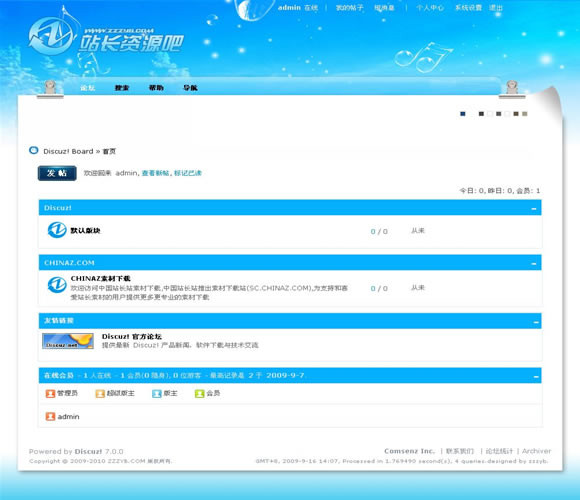Click the Discuz! link in footer
Viewport: 580px width, 500px height.
[x=88, y=452]
